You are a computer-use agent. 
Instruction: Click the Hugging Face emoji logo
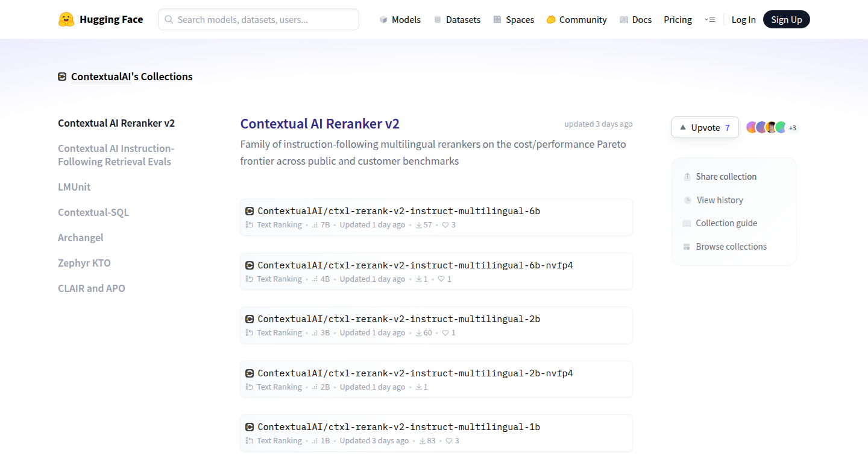[x=66, y=19]
